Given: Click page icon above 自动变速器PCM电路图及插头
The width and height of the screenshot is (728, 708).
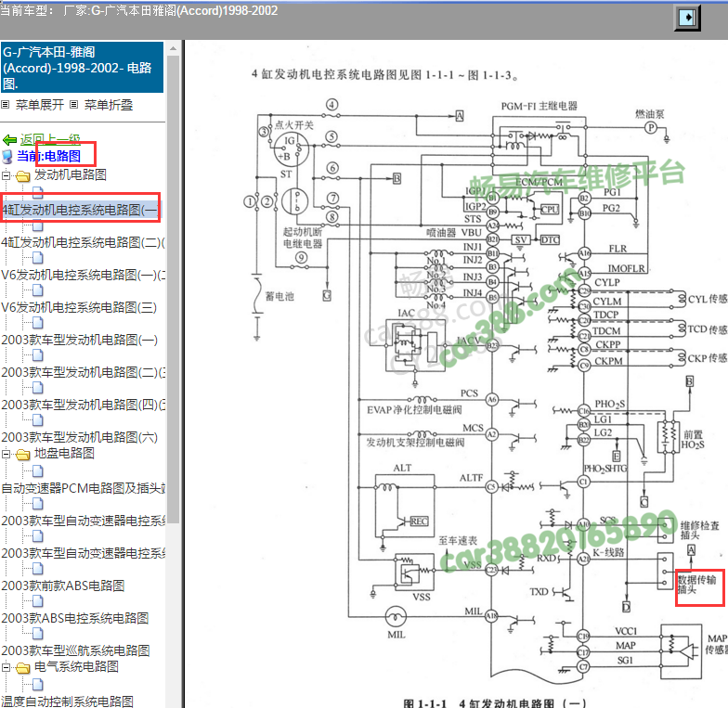Looking at the screenshot, I should coord(37,471).
